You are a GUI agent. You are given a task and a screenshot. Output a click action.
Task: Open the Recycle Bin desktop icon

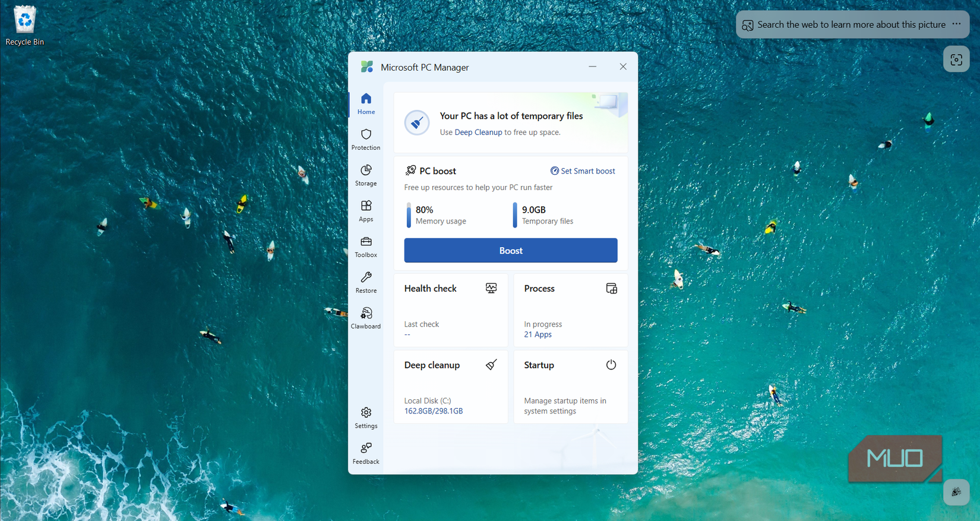(x=24, y=26)
